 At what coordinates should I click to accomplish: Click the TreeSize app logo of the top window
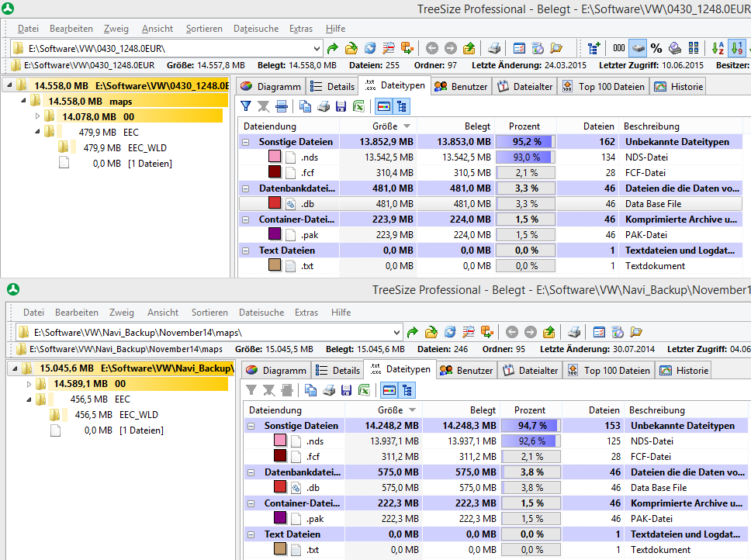(x=8, y=8)
